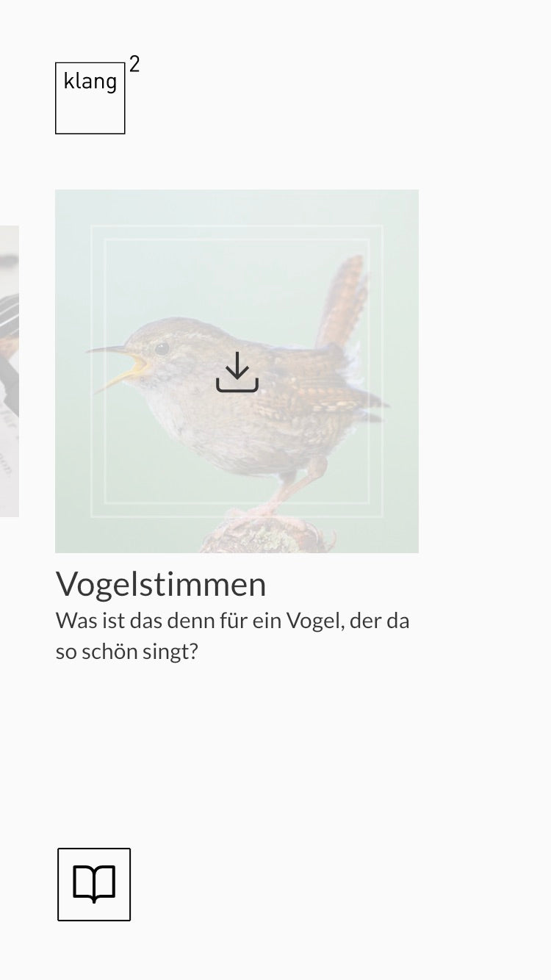Image resolution: width=551 pixels, height=980 pixels.
Task: Click the description 'Was ist das denn für ein Vogel'
Action: tap(232, 621)
